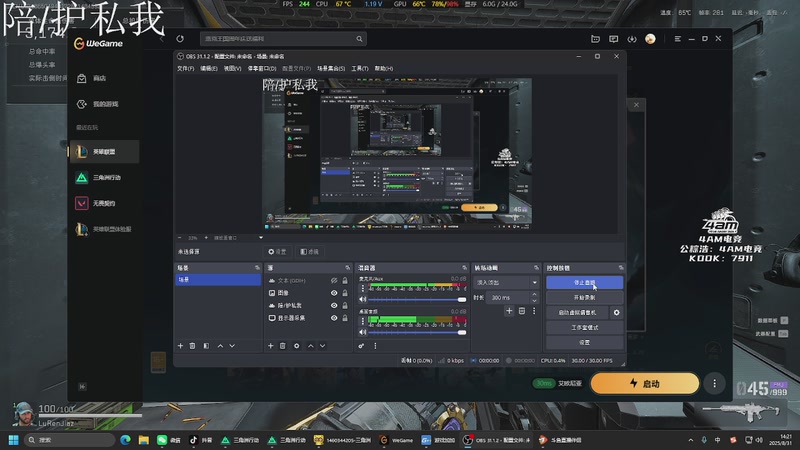
Task: Open preview scaling dropdown below preview
Action: coord(261,238)
